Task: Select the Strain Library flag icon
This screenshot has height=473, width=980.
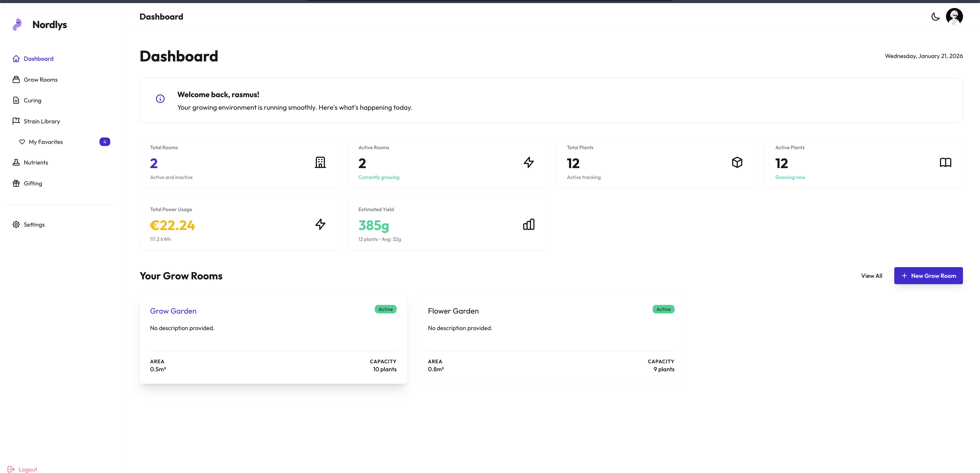Action: 16,121
